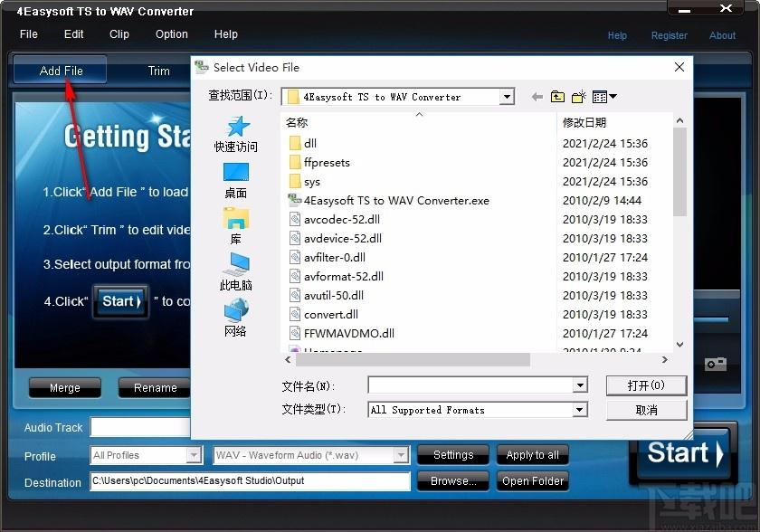The image size is (760, 532).
Task: Click the Help link at top right
Action: (617, 35)
